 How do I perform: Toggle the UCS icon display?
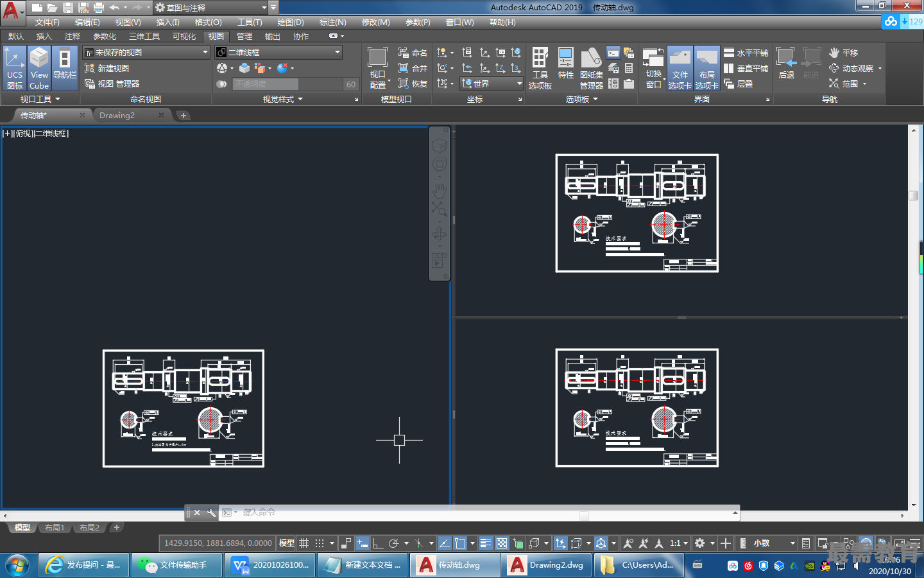coord(14,67)
